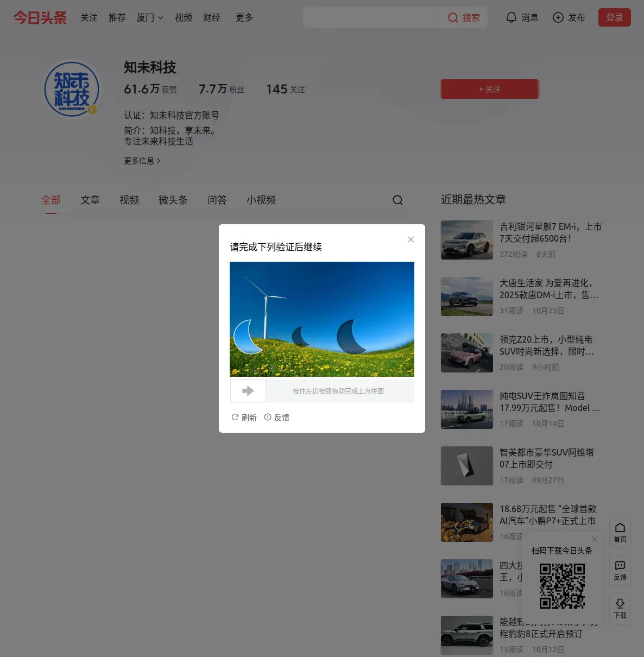This screenshot has height=657, width=644.
Task: Open article 大唐生活家 为爱再进化
Action: (x=549, y=289)
